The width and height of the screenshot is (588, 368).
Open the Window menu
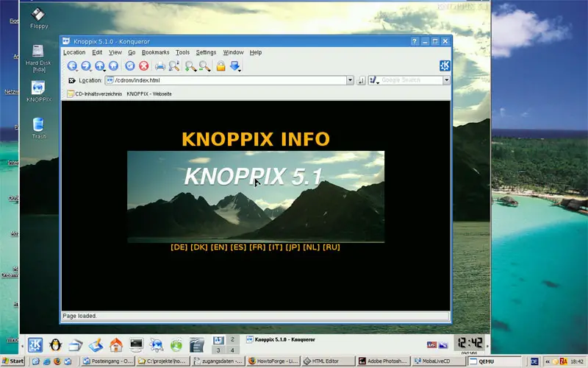(233, 52)
